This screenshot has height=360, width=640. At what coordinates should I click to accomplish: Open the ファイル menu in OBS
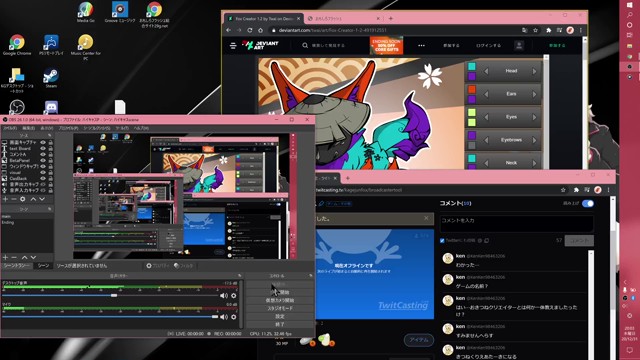pos(10,128)
